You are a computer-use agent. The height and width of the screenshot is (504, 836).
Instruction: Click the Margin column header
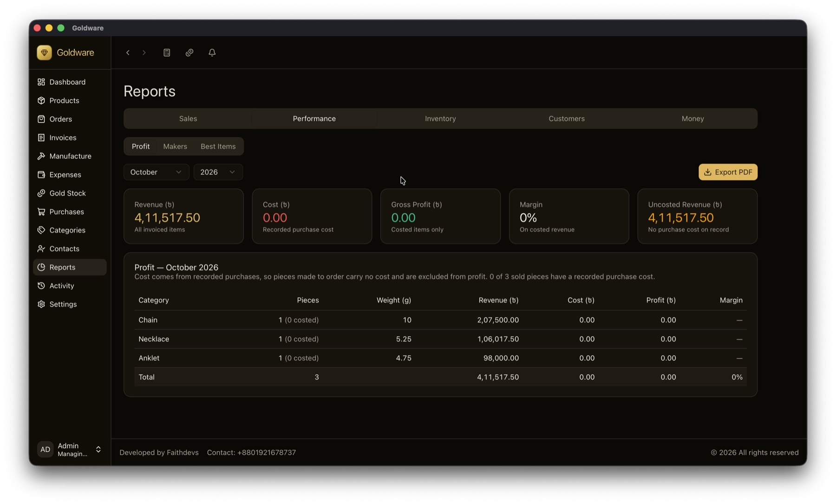(x=731, y=300)
